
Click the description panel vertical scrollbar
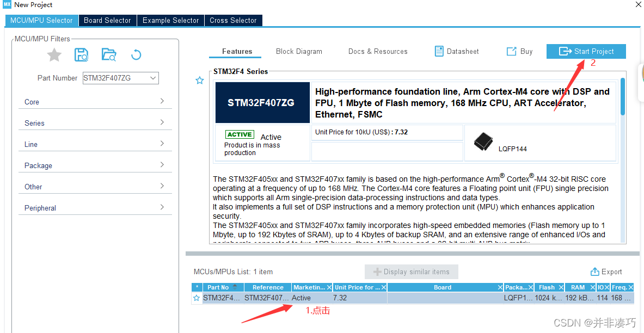[623, 96]
